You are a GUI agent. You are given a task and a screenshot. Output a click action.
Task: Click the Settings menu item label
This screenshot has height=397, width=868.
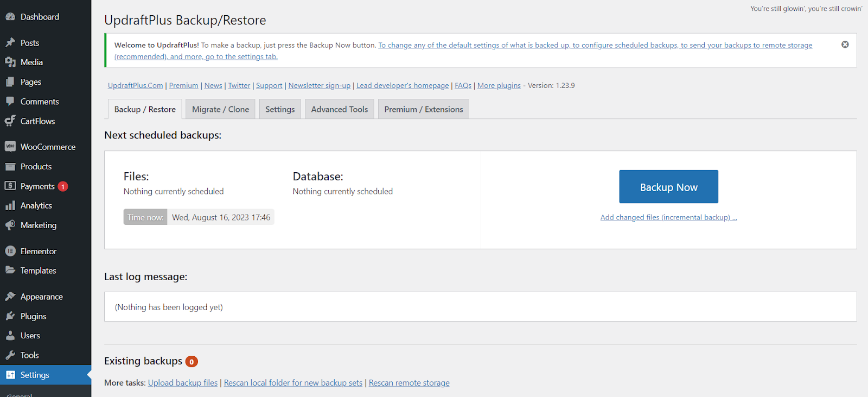pos(35,375)
